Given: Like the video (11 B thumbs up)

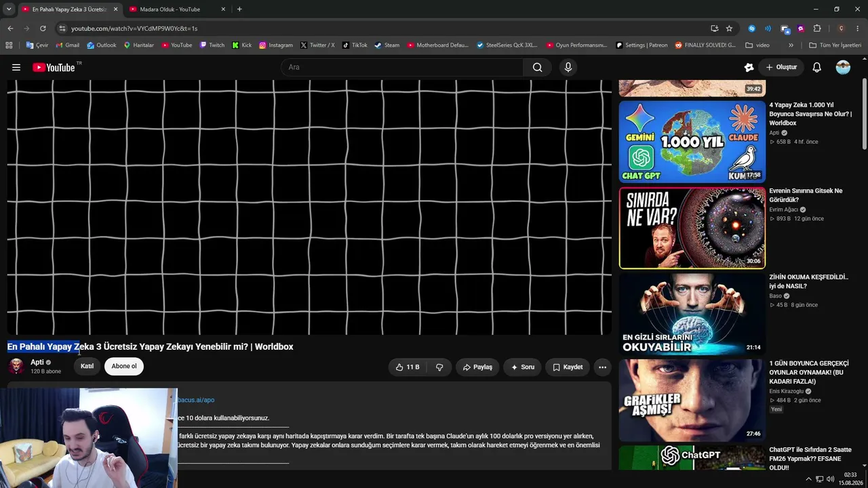Looking at the screenshot, I should 408,367.
